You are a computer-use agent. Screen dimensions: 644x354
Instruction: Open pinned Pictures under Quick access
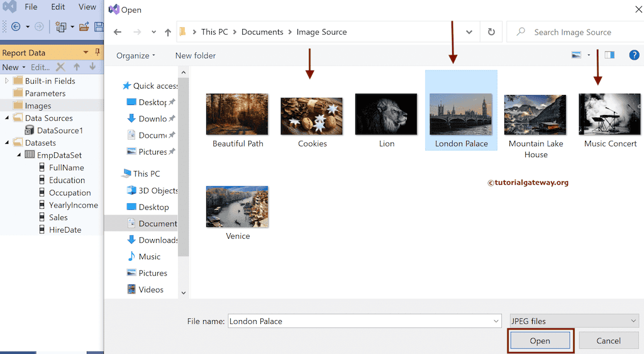(151, 152)
